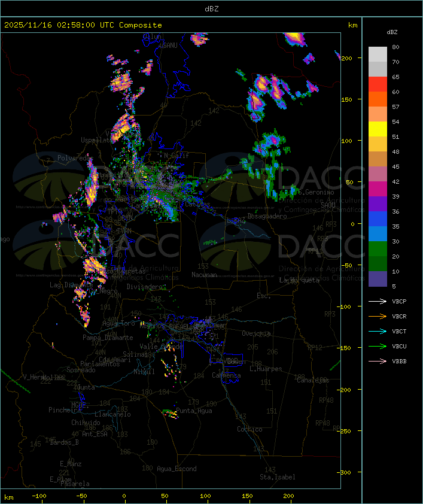Click the Sta.Isabel place label

click(278, 477)
